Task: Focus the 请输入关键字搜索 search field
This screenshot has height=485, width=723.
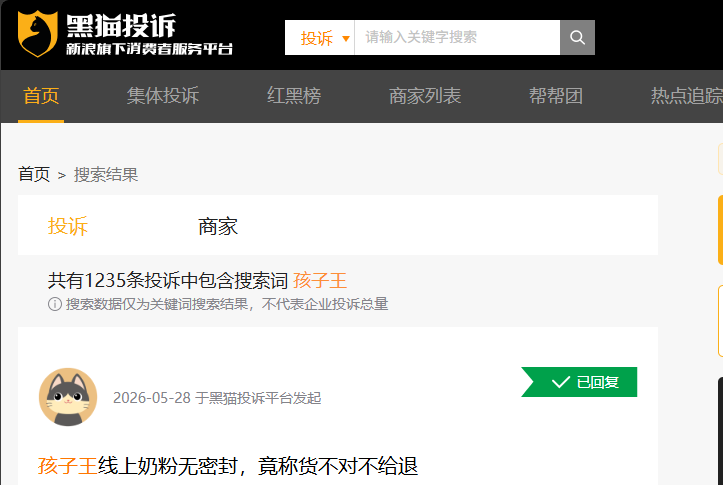Action: tap(457, 37)
